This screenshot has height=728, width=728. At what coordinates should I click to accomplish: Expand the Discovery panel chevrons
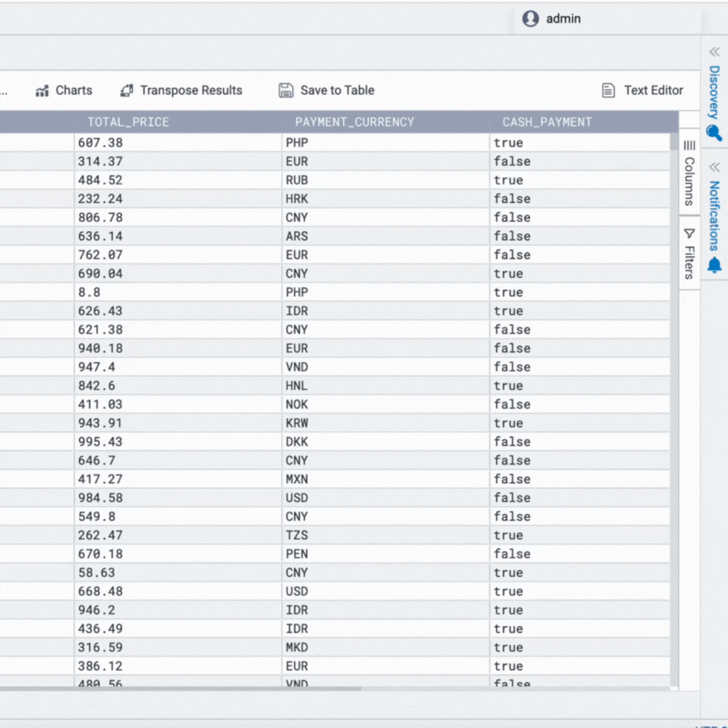(714, 51)
